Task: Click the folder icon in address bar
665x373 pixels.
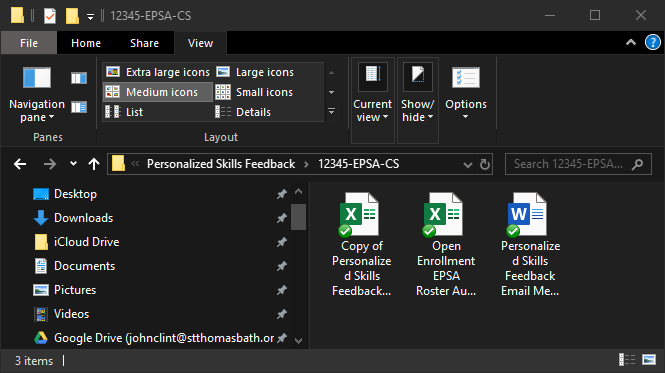Action: coord(118,163)
